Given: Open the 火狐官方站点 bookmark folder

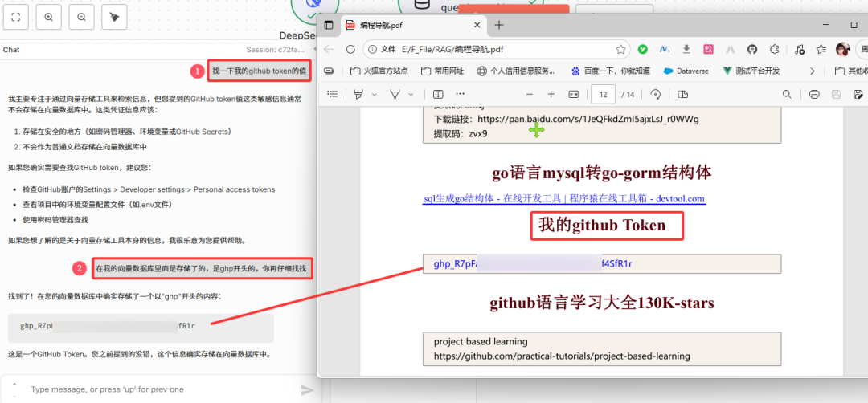Looking at the screenshot, I should click(379, 71).
